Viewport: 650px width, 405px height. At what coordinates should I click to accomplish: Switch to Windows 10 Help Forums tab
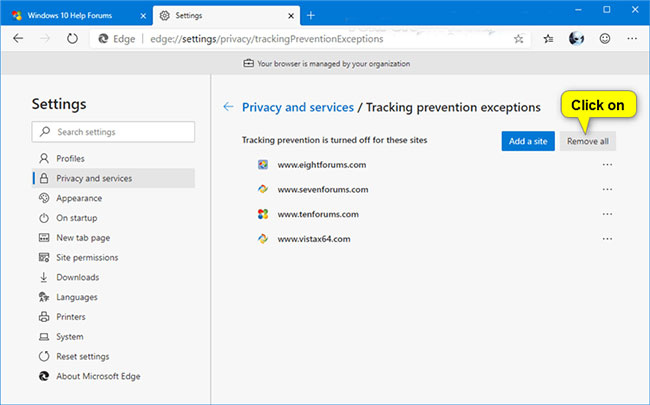coord(77,16)
